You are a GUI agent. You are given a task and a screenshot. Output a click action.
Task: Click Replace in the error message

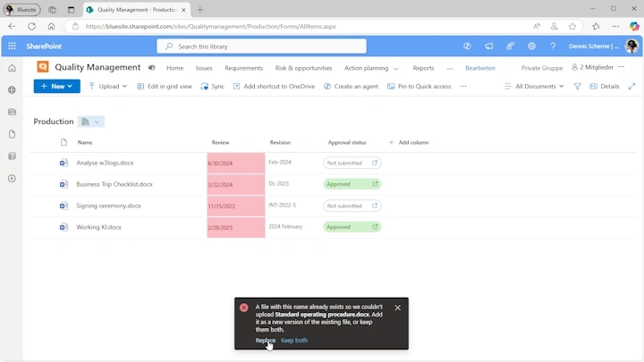tap(266, 341)
